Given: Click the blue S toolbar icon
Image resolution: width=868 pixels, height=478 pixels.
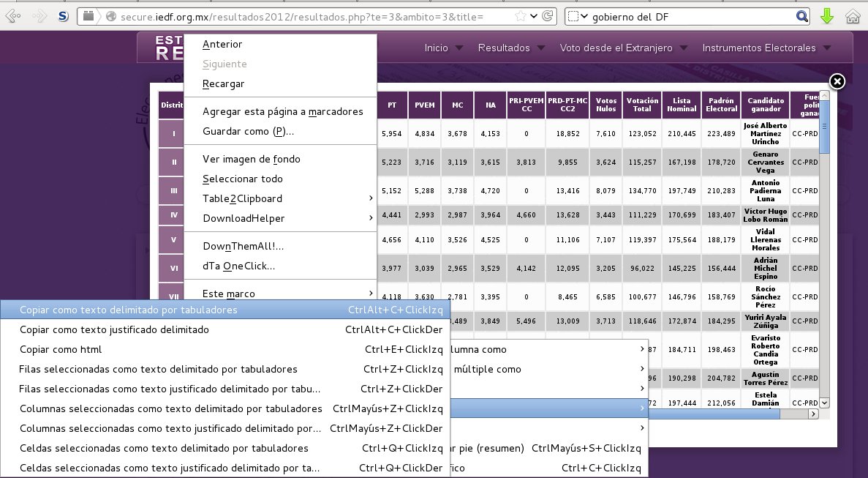Looking at the screenshot, I should (63, 16).
